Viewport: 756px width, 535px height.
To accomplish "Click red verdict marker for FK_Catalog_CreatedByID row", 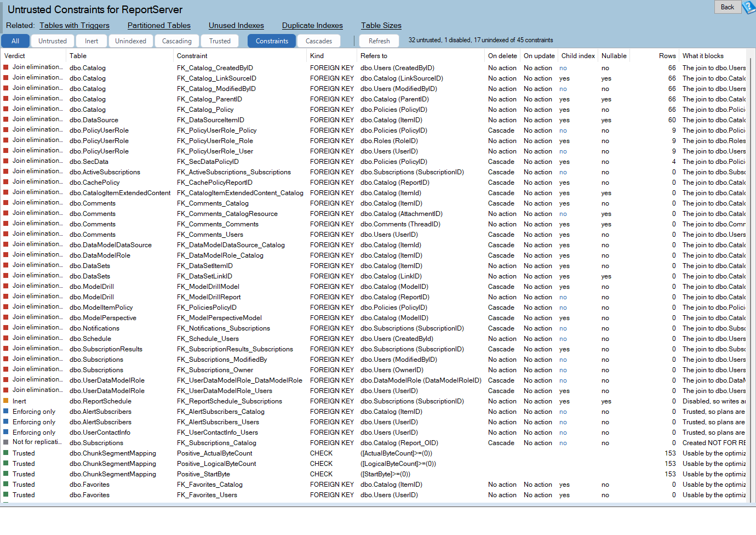I will pos(6,68).
